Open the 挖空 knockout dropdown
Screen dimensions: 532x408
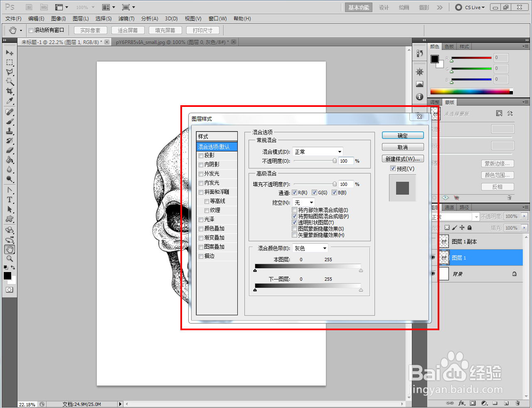click(x=304, y=203)
